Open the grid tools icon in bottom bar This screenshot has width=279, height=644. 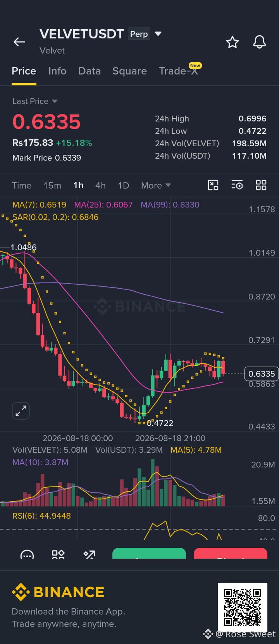point(58,554)
